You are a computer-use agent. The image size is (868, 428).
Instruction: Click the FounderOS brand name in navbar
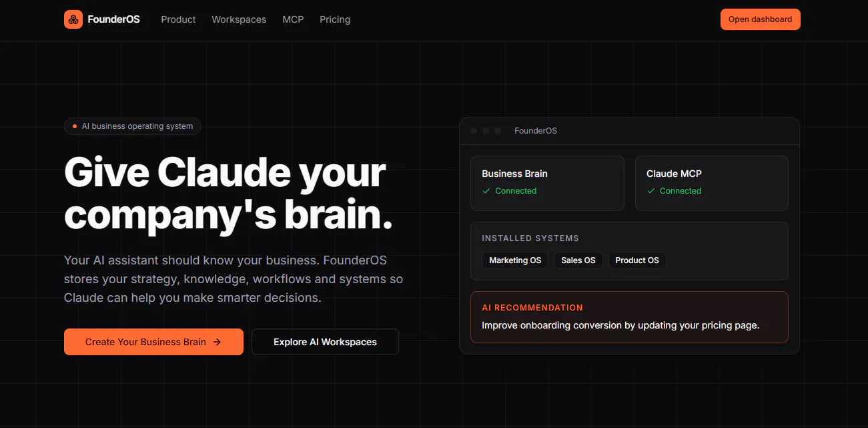coord(113,19)
